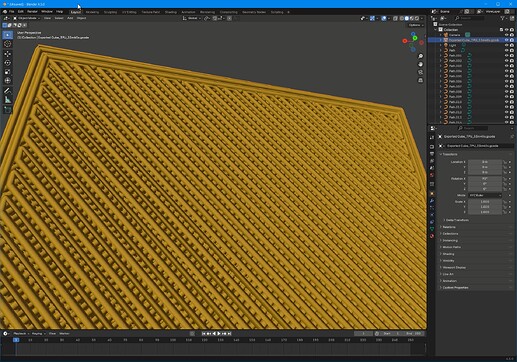Screen dimensions: 517x362
Task: Select the Add Cube tool
Action: (7, 110)
